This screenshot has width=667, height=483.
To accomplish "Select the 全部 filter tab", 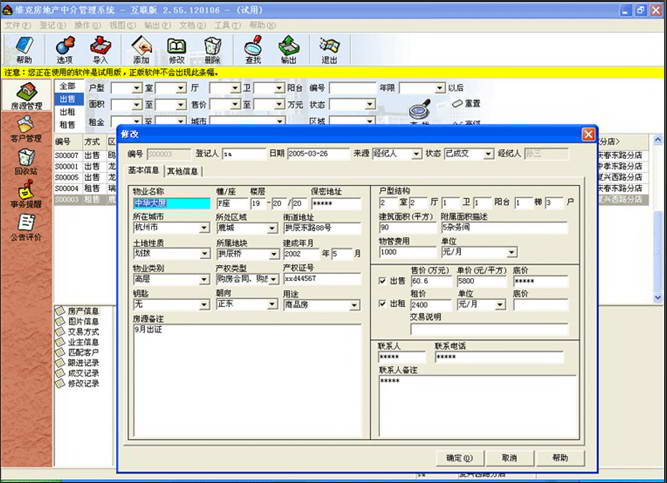I will pos(68,86).
